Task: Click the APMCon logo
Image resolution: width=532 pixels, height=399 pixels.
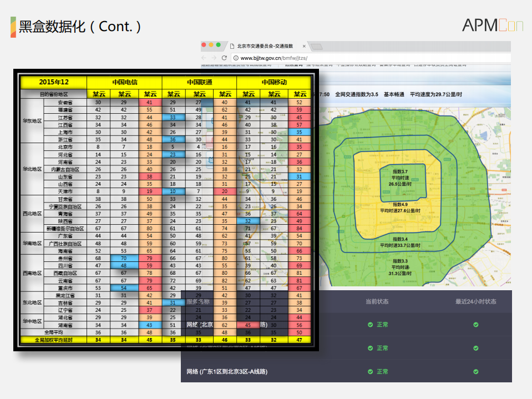Action: click(493, 25)
